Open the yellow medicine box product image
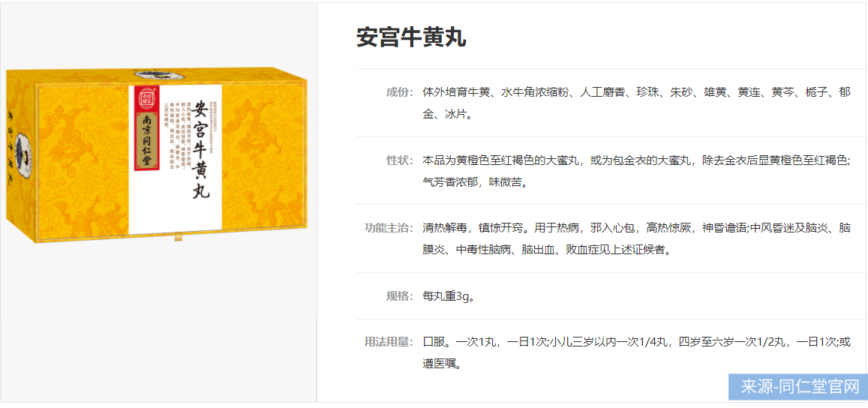Screen dimensions: 868x408 click(158, 157)
